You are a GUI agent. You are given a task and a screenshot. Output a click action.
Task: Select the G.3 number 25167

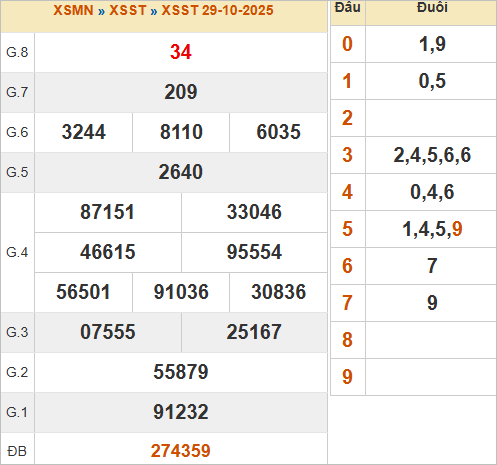pos(254,332)
